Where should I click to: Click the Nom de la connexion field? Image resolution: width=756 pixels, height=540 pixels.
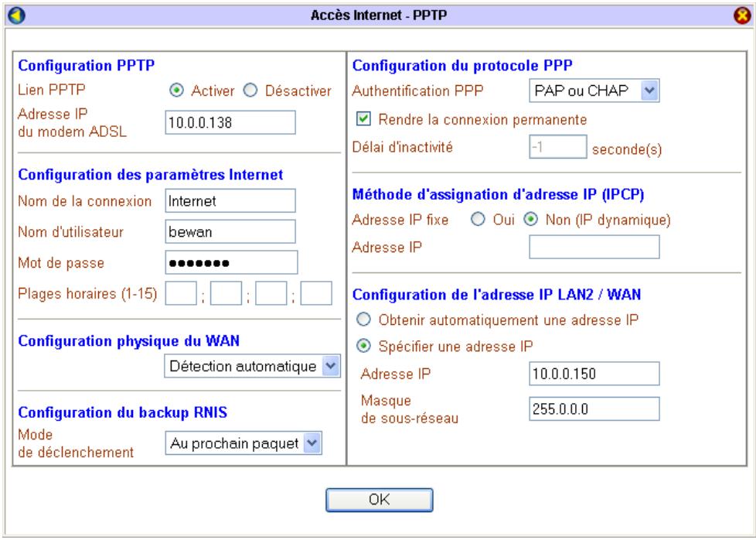point(230,200)
